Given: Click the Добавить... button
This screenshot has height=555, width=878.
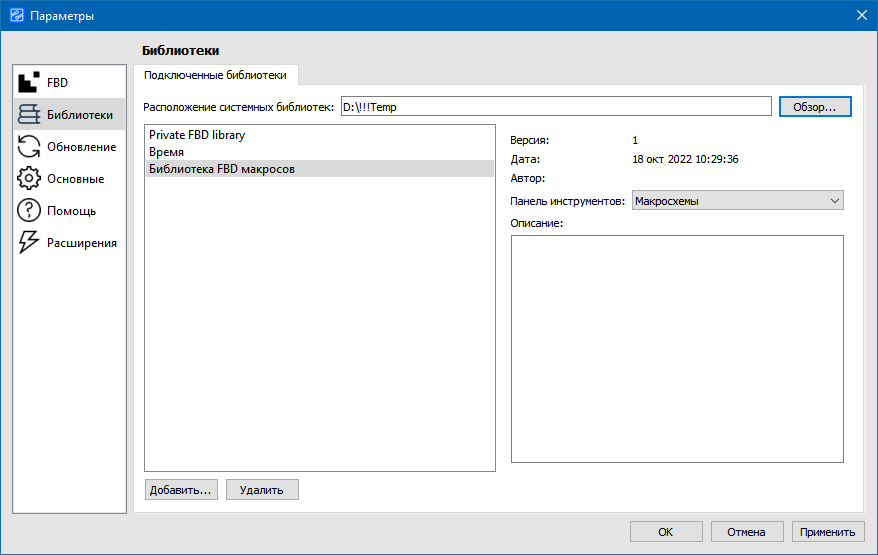Looking at the screenshot, I should click(x=181, y=490).
